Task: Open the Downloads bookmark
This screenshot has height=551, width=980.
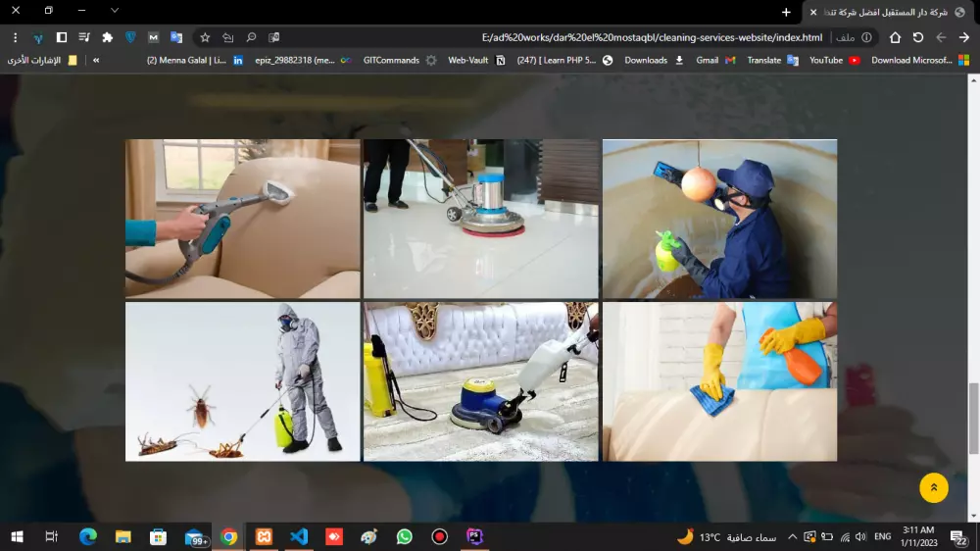Action: pos(655,60)
